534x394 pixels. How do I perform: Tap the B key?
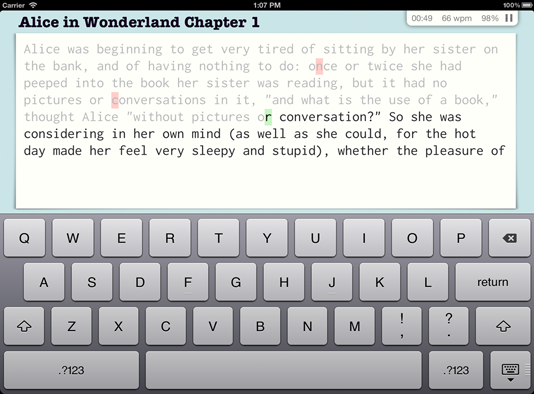pyautogui.click(x=260, y=326)
